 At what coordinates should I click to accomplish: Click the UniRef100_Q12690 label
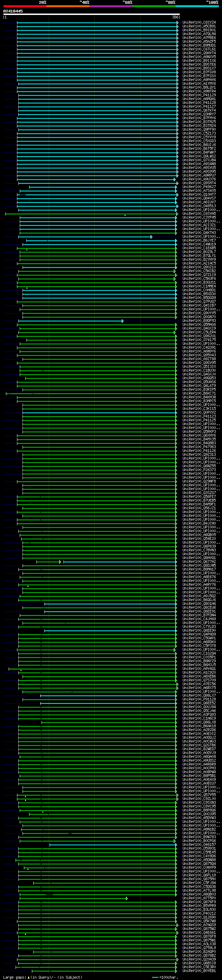[199, 917]
